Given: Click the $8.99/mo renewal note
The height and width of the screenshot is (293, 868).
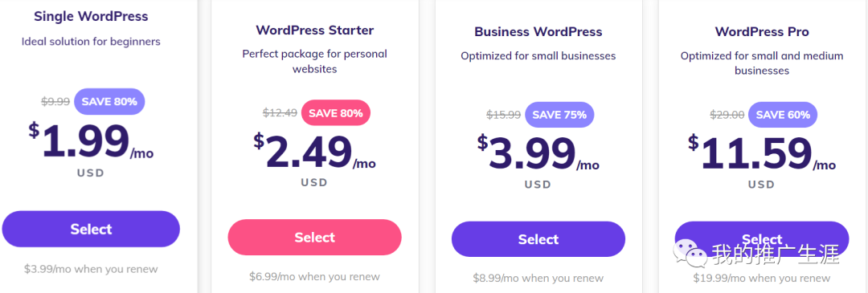Looking at the screenshot, I should click(x=538, y=278).
